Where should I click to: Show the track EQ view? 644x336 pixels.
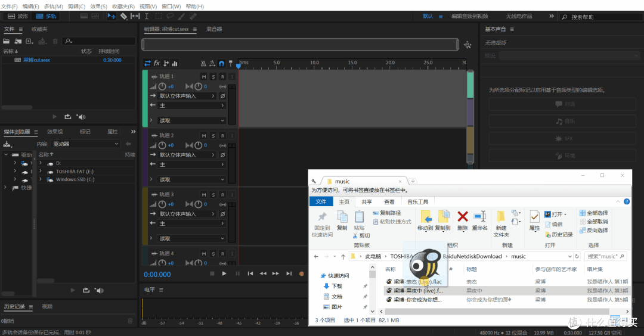(x=175, y=63)
